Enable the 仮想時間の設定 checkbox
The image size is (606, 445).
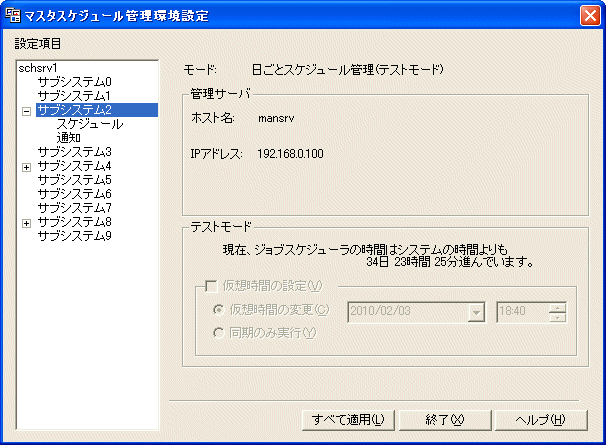click(211, 286)
